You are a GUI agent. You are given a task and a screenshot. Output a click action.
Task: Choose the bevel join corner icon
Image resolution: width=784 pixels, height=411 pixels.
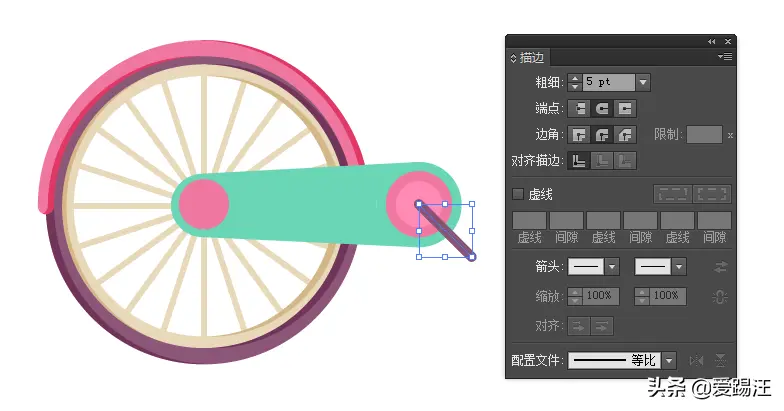[625, 134]
